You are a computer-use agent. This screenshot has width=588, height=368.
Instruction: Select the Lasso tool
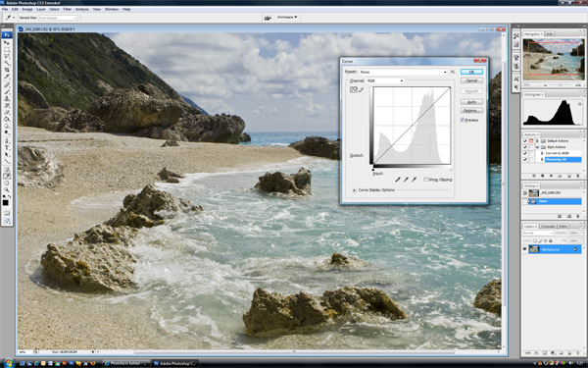coord(7,56)
